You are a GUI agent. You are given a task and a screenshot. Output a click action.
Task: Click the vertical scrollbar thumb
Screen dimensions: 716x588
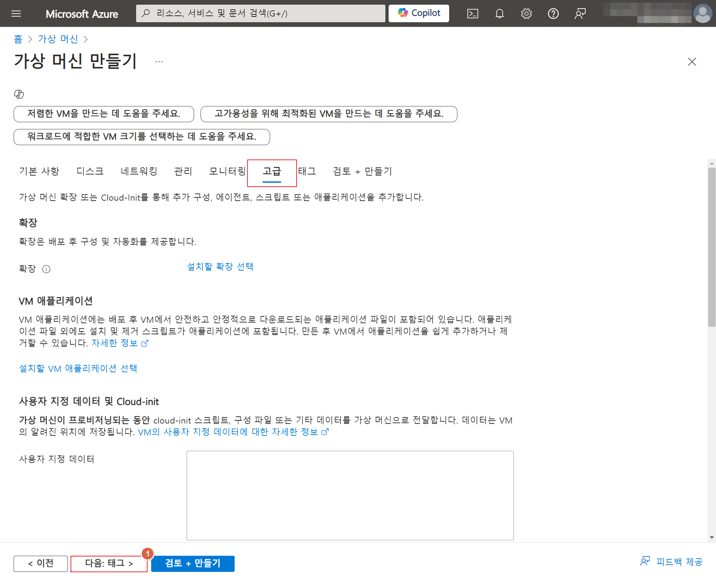point(711,247)
